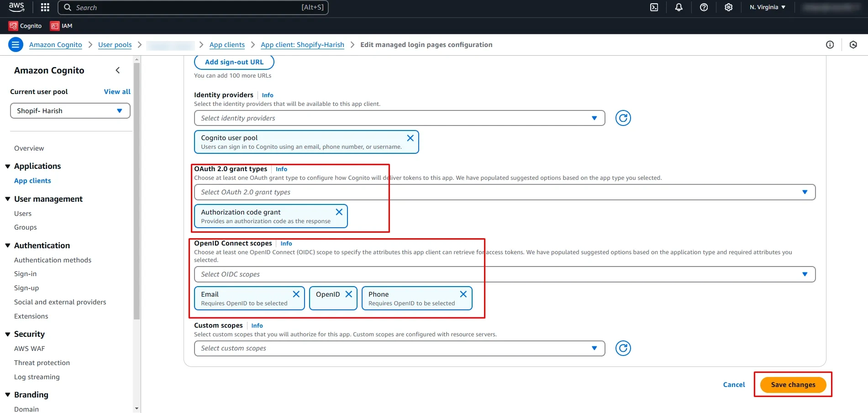Remove the Phone scope
The height and width of the screenshot is (413, 868).
coord(463,294)
